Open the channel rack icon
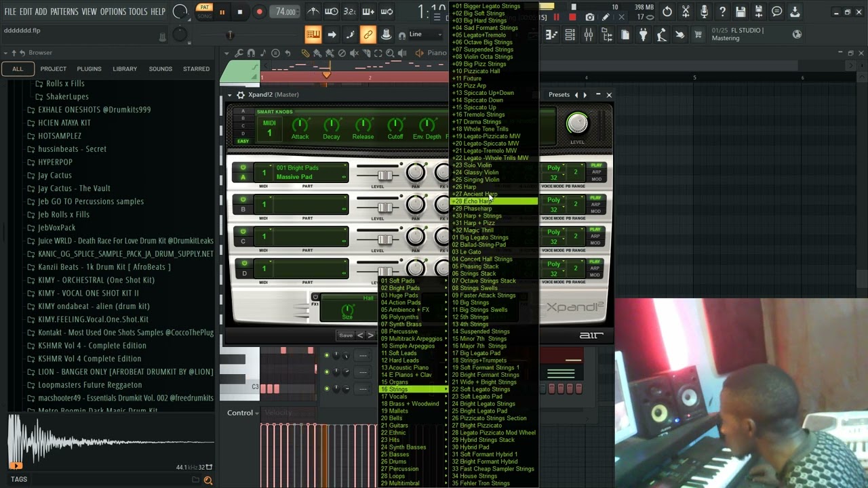 (570, 35)
